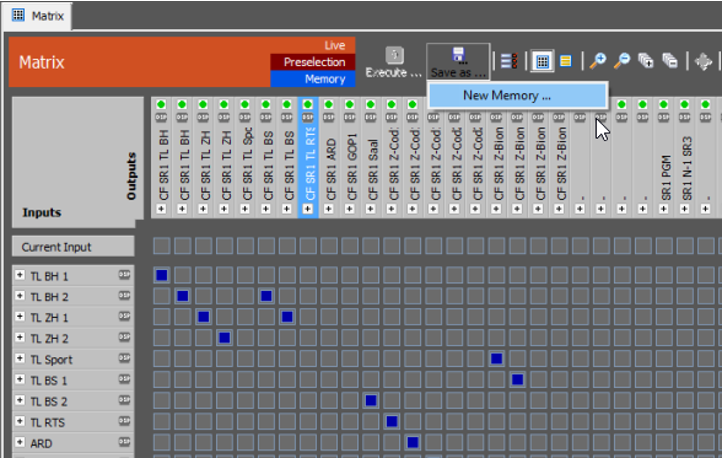Image resolution: width=722 pixels, height=458 pixels.
Task: Toggle active crosspoint TL Sport to Z-Bion
Action: coord(496,359)
